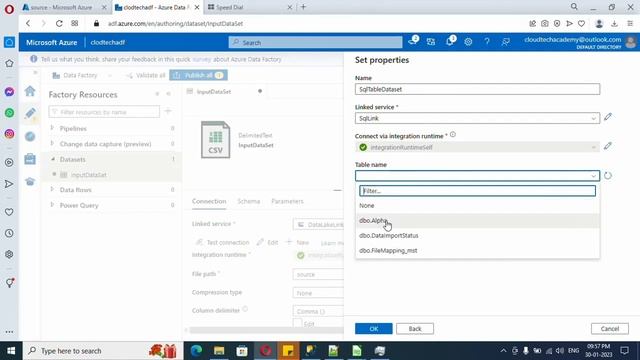Open the feedback icon in Azure header

click(x=505, y=42)
